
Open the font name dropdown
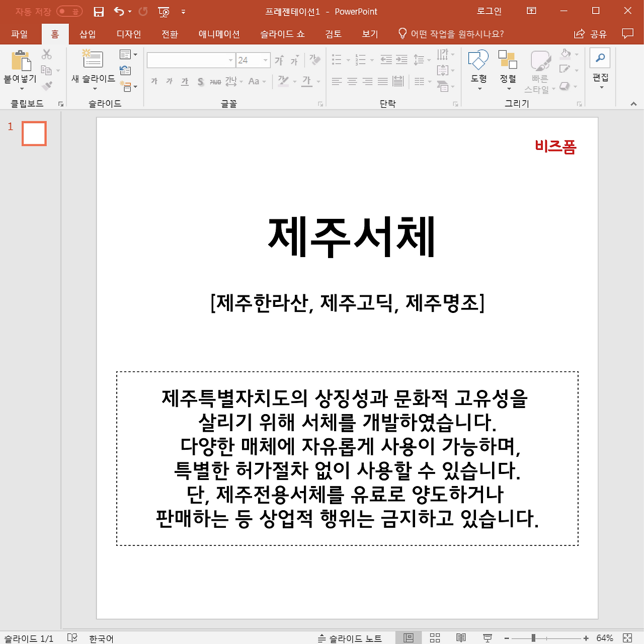coord(230,60)
